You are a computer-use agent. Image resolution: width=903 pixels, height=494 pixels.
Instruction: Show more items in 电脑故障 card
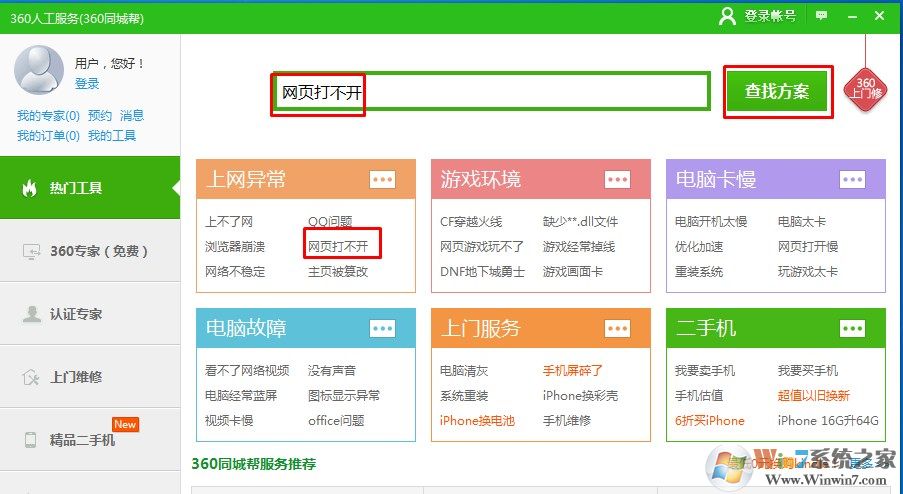tap(383, 328)
